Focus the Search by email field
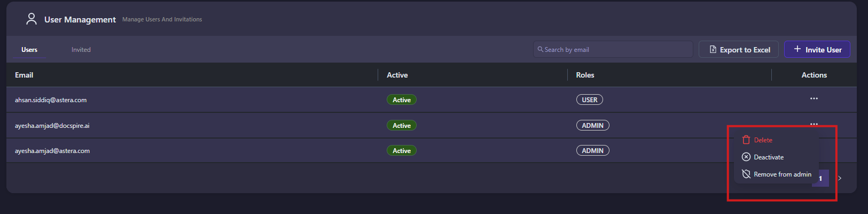The height and width of the screenshot is (214, 868). click(614, 50)
